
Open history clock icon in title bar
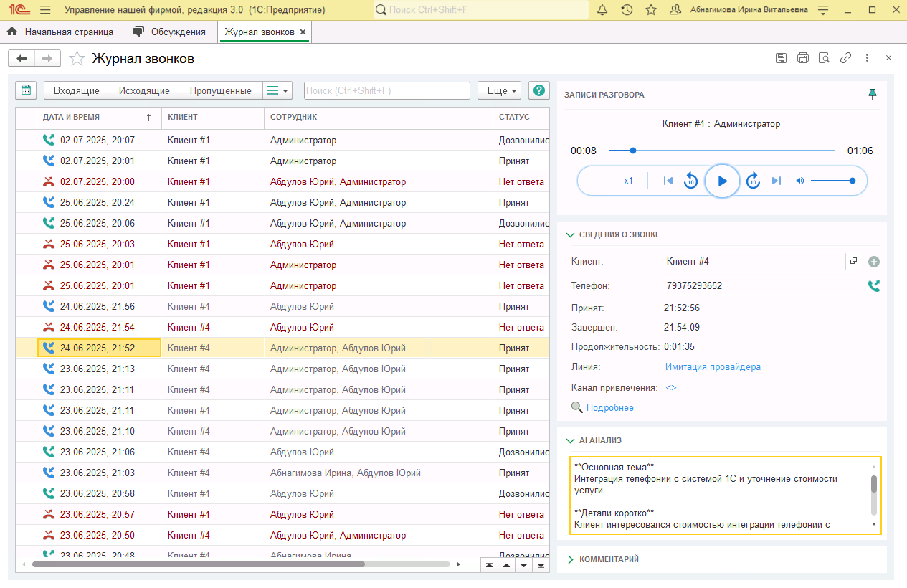point(627,10)
